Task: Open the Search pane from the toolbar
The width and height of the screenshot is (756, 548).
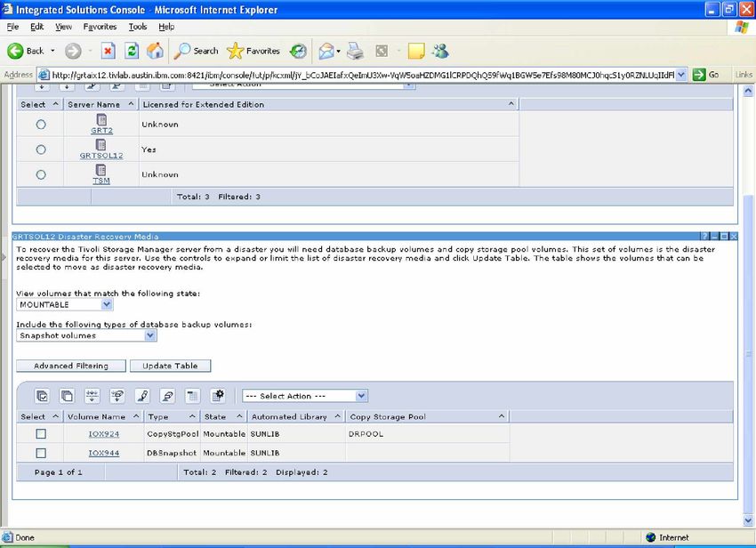Action: click(x=196, y=51)
